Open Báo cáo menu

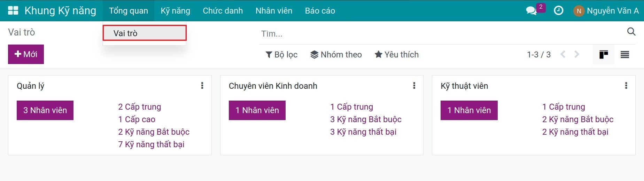point(320,11)
